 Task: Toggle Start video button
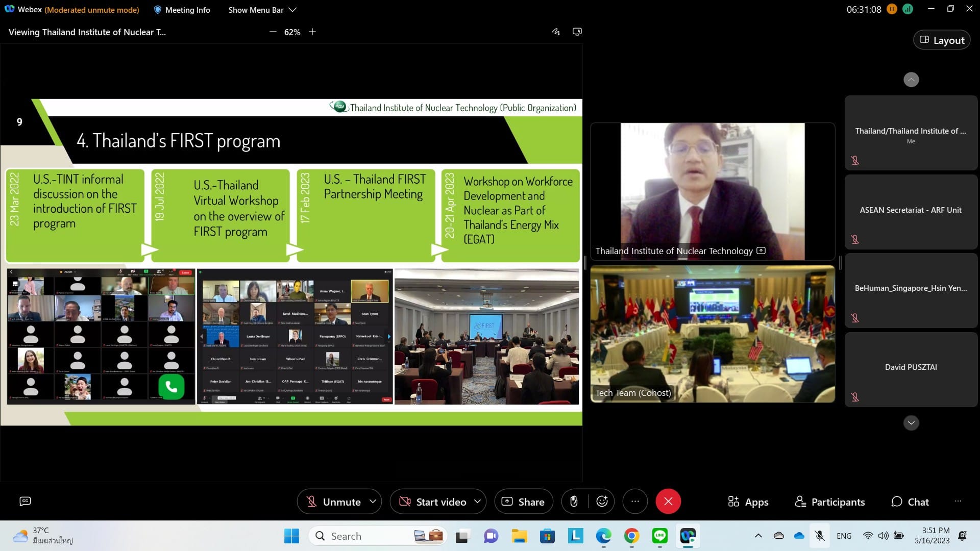[433, 502]
